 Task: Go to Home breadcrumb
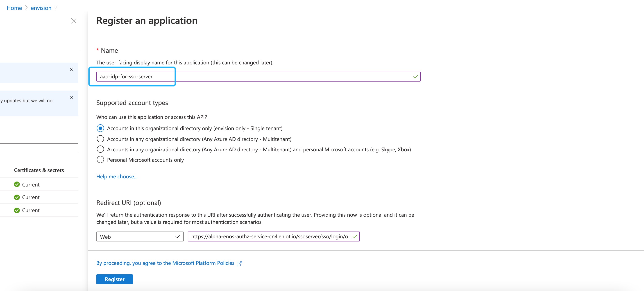(14, 8)
